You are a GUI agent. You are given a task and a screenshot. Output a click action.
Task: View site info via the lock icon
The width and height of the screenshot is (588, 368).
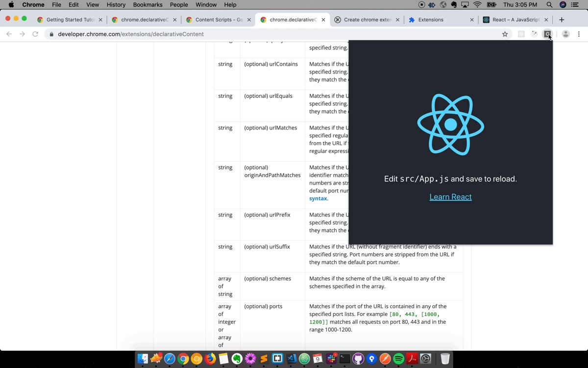(51, 34)
